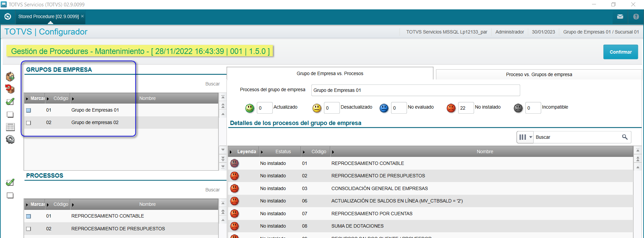
Task: Open the help question mark icon
Action: click(x=636, y=16)
